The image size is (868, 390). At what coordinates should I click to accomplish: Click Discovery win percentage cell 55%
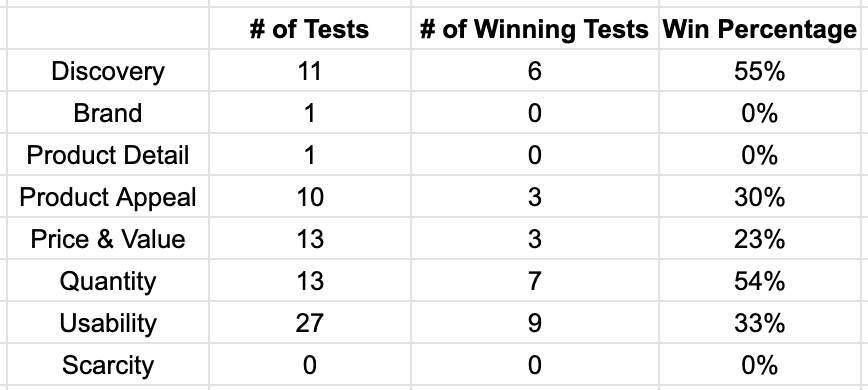(759, 71)
